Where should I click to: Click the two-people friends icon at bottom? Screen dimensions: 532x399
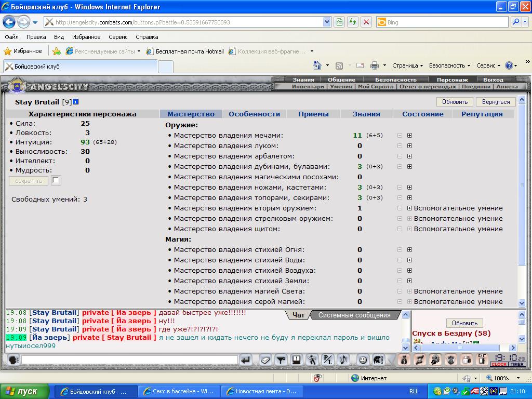(467, 360)
